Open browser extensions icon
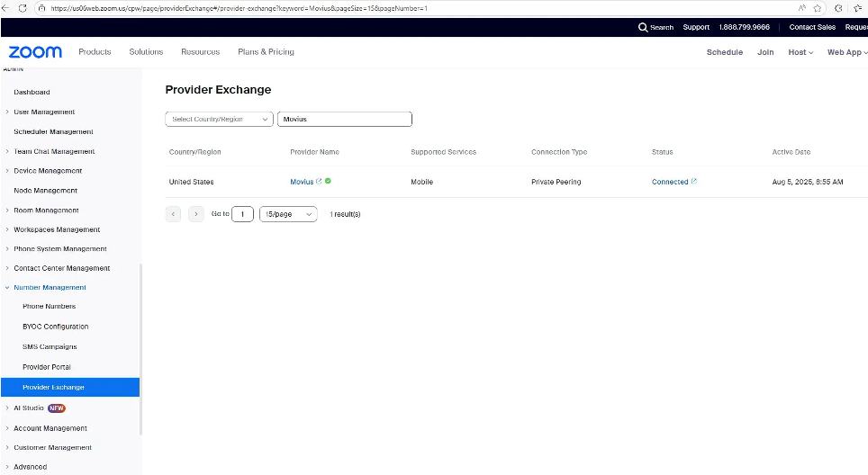 click(x=838, y=8)
